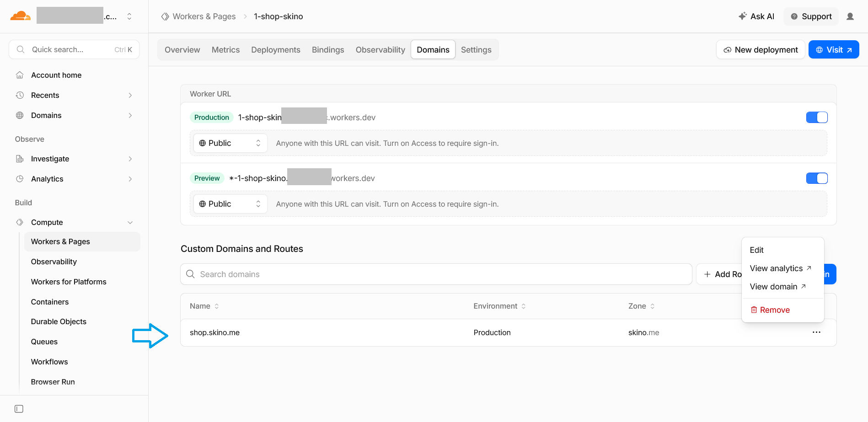Open the user profile icon
868x422 pixels.
tap(850, 16)
